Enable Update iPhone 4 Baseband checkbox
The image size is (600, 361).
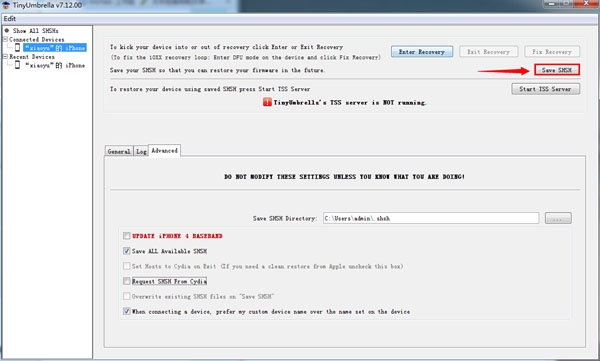127,236
